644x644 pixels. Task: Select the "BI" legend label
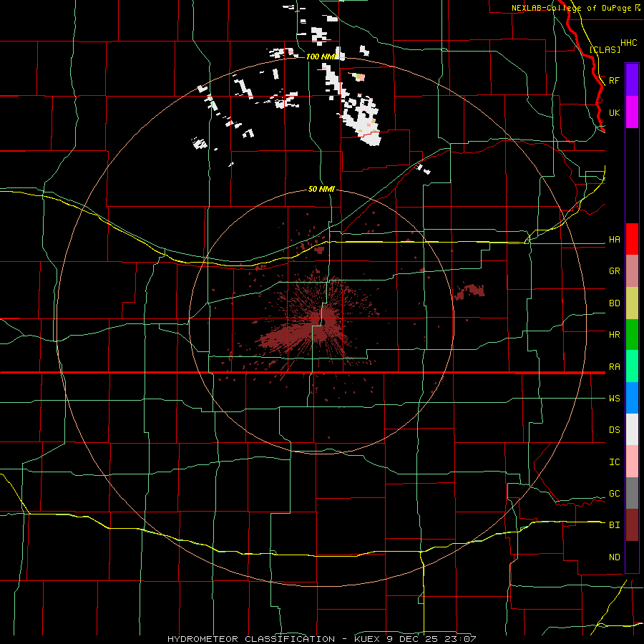click(614, 525)
